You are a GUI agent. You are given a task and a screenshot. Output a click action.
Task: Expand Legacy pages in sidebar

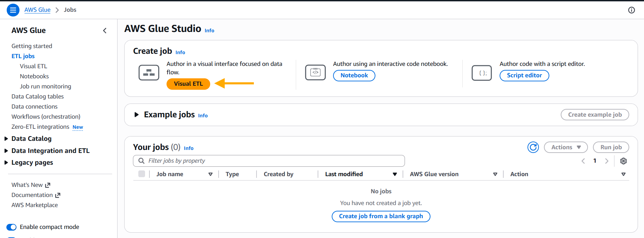(6, 162)
